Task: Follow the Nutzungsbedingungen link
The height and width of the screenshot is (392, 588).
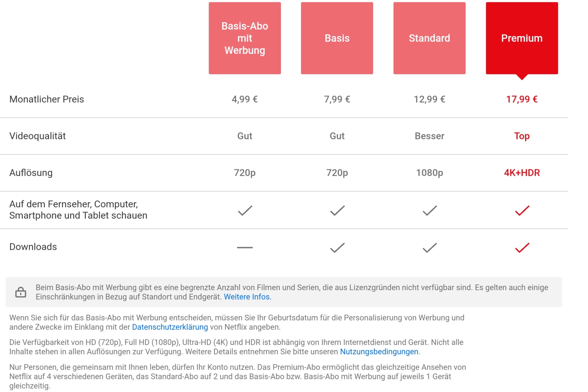Action: click(x=379, y=352)
